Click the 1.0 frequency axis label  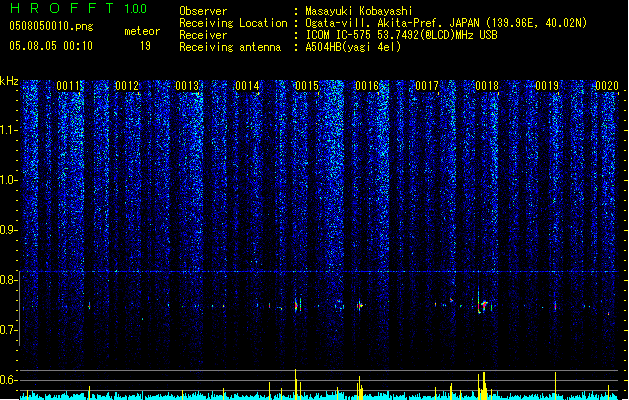[x=9, y=180]
